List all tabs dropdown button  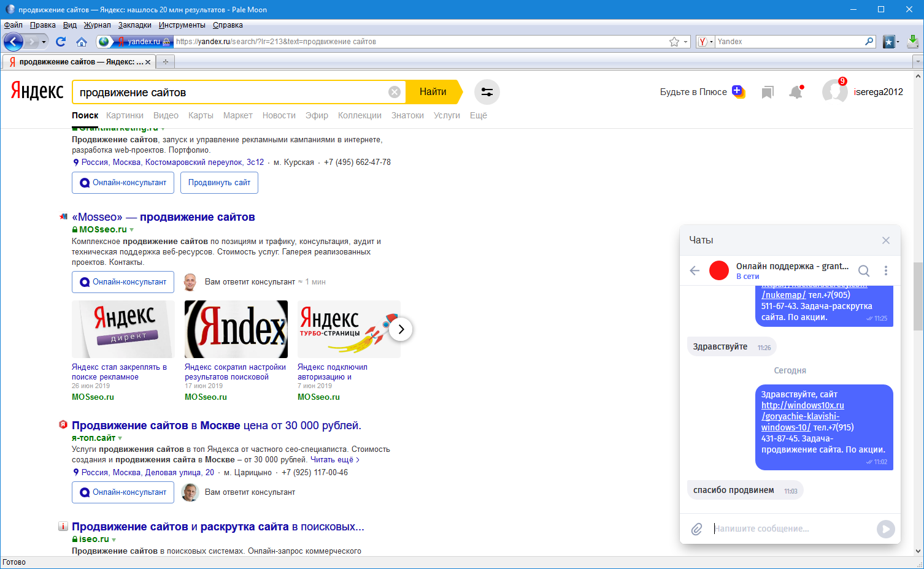918,61
